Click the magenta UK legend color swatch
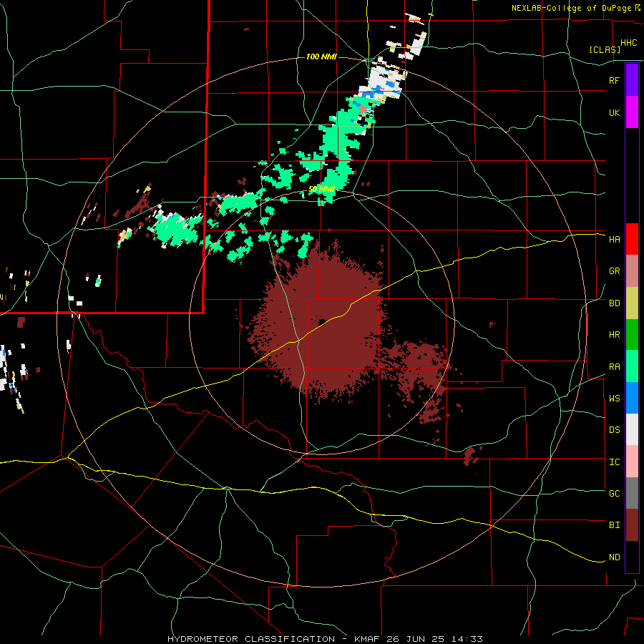Viewport: 644px width, 644px height. (632, 112)
